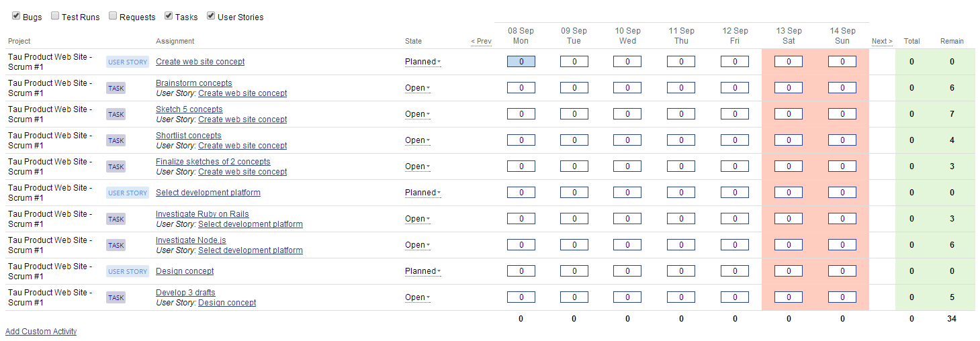Open state dropdown for Investigate Node.js

417,245
